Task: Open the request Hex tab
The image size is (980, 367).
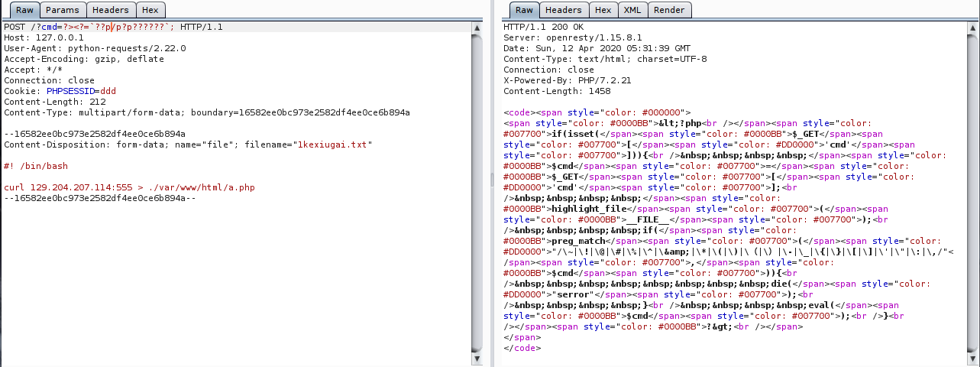Action: 150,10
